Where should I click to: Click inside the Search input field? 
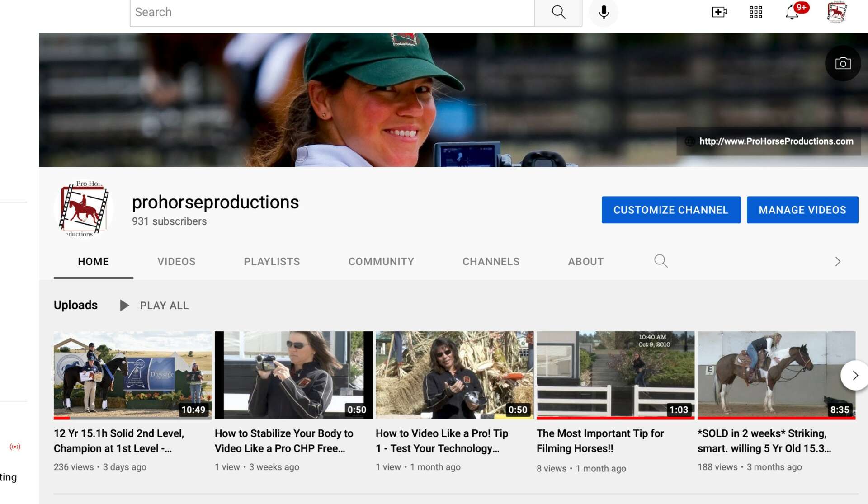[332, 12]
